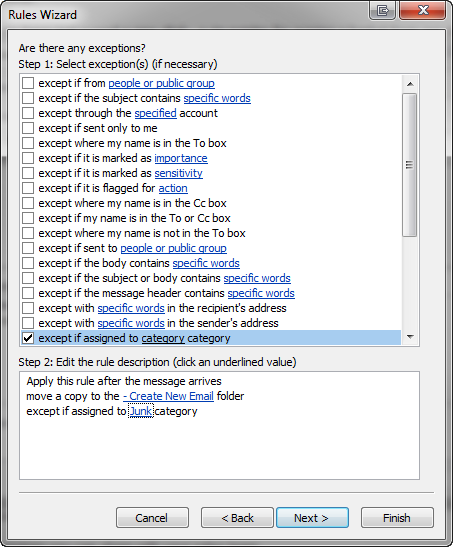Check 'except if sent to people or public group'
This screenshot has height=547, width=453.
[28, 248]
